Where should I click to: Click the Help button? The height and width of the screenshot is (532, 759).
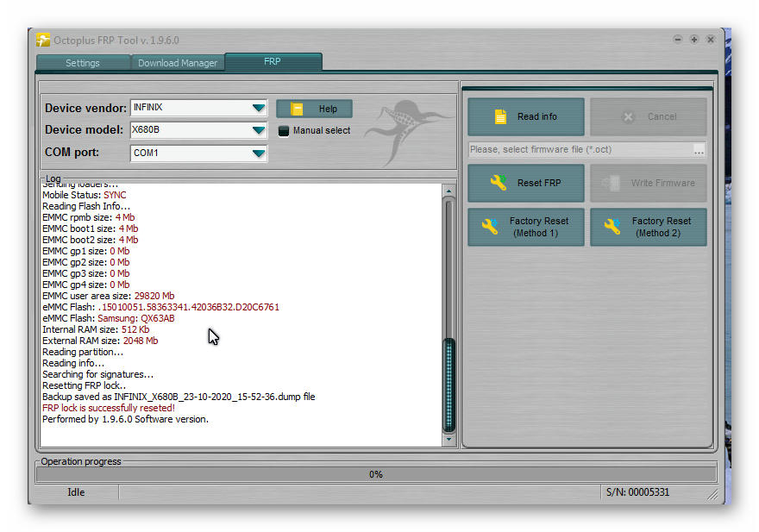click(314, 109)
